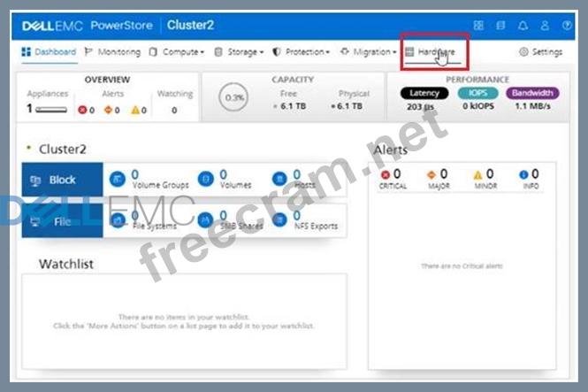Toggle the Latency performance pill
The image size is (588, 392).
click(424, 93)
